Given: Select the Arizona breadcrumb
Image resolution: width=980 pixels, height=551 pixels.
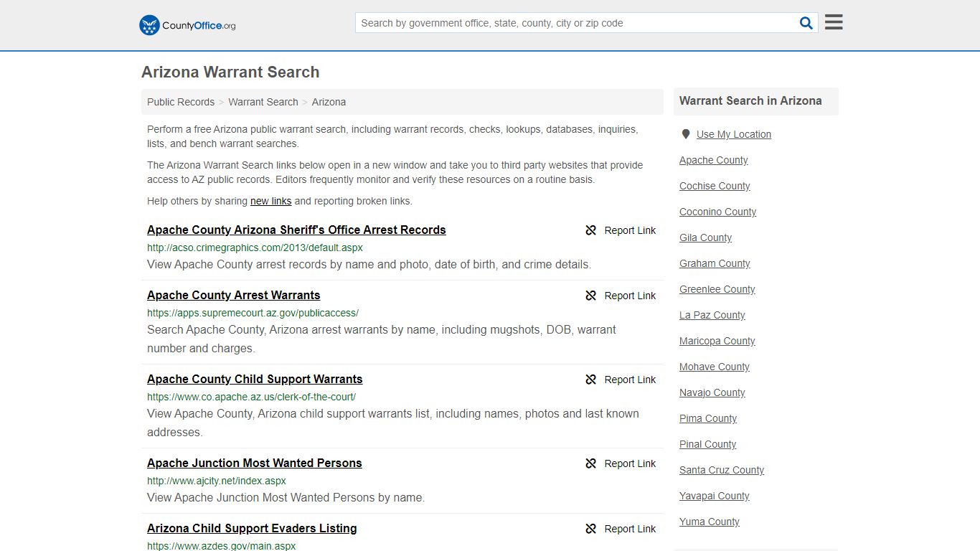Looking at the screenshot, I should (329, 102).
